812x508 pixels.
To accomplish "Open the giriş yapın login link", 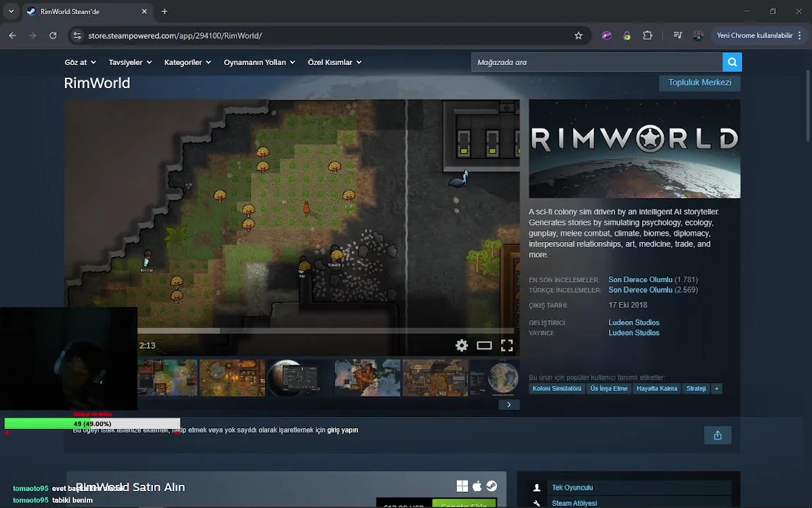I will 343,430.
